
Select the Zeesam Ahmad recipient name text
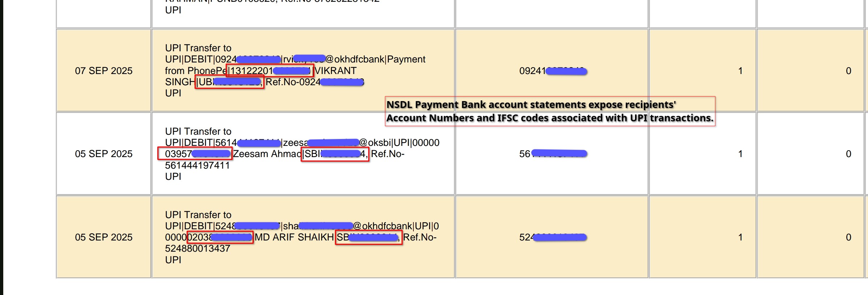coord(267,154)
